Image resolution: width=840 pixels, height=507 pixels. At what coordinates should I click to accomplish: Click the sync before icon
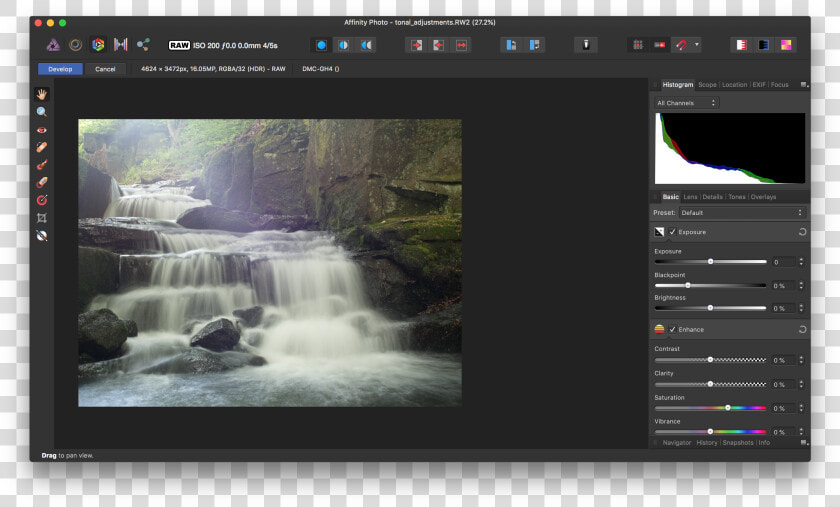tap(416, 46)
